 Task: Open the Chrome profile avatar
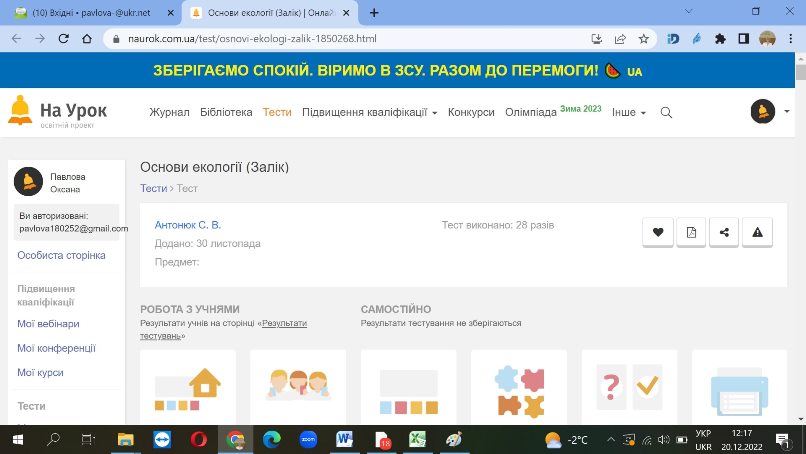click(767, 39)
